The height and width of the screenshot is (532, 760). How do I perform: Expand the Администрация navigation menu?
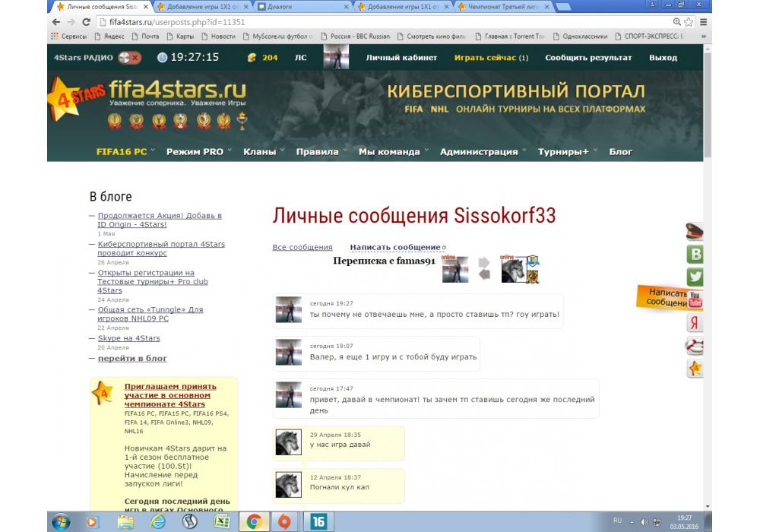click(483, 151)
